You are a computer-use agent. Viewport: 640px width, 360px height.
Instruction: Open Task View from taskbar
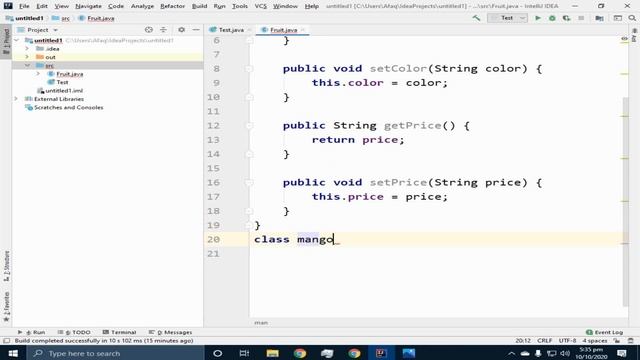tap(244, 353)
